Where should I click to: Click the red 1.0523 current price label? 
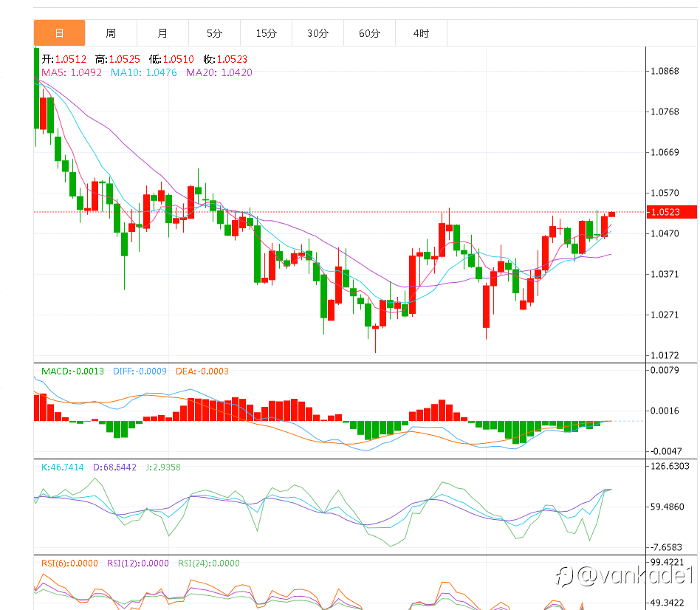click(x=671, y=212)
